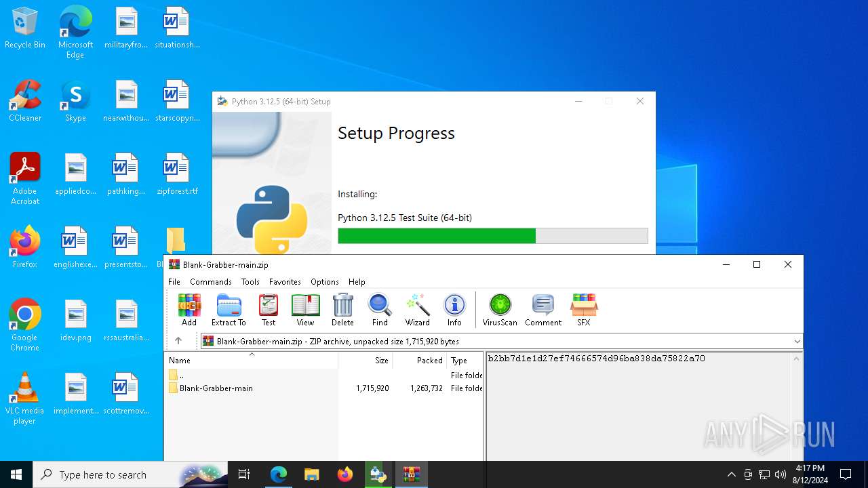
Task: Select idev.png desktop file
Action: click(x=75, y=321)
